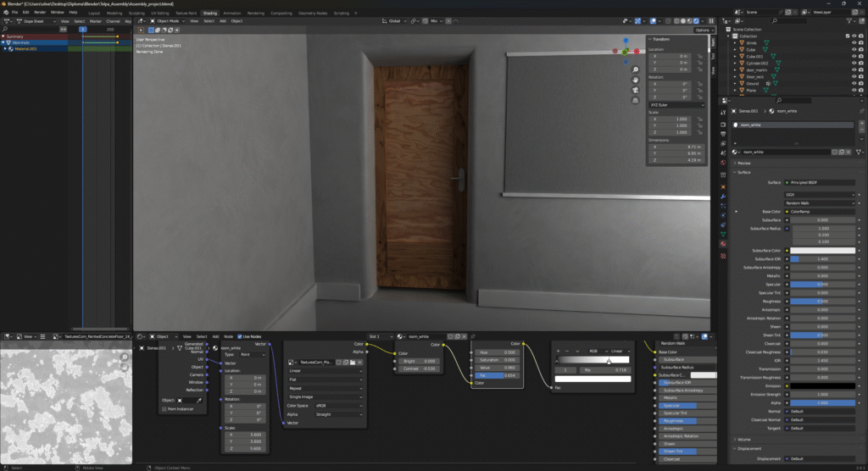
Task: Enable the From Instancer checkbox
Action: pos(164,409)
